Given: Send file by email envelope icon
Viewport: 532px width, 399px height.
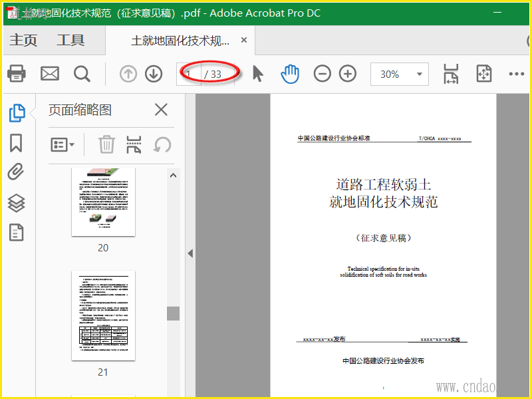Looking at the screenshot, I should [x=50, y=73].
